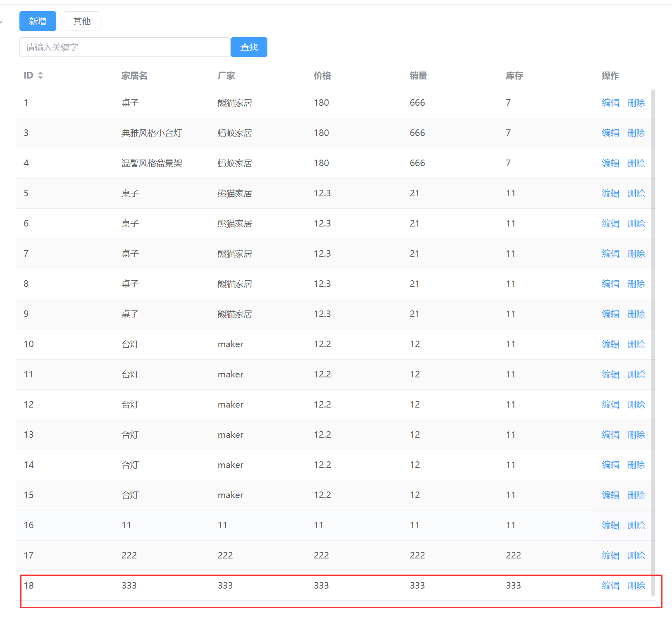Delete row with ID 17
Viewport: 672px width, 625px height.
(636, 556)
